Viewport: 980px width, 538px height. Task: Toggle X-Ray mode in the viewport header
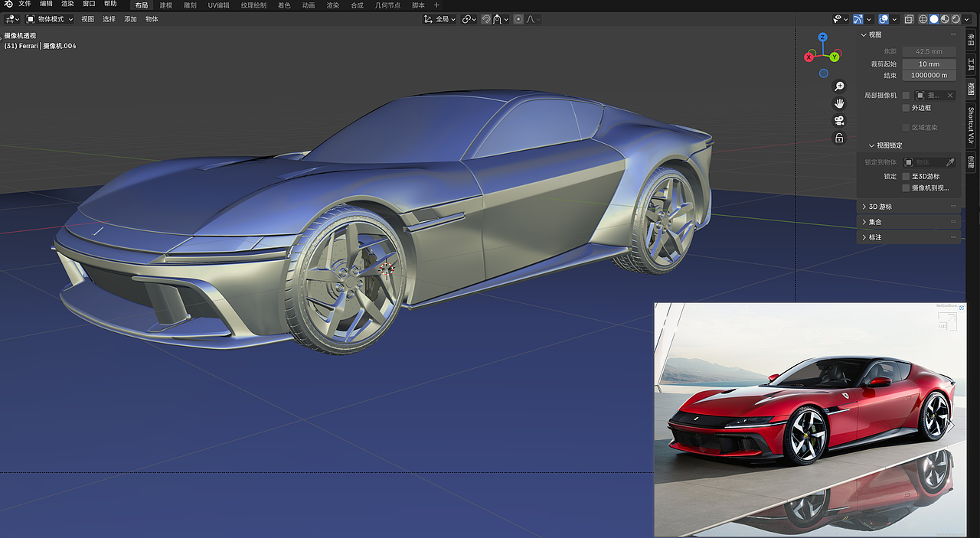pyautogui.click(x=909, y=19)
